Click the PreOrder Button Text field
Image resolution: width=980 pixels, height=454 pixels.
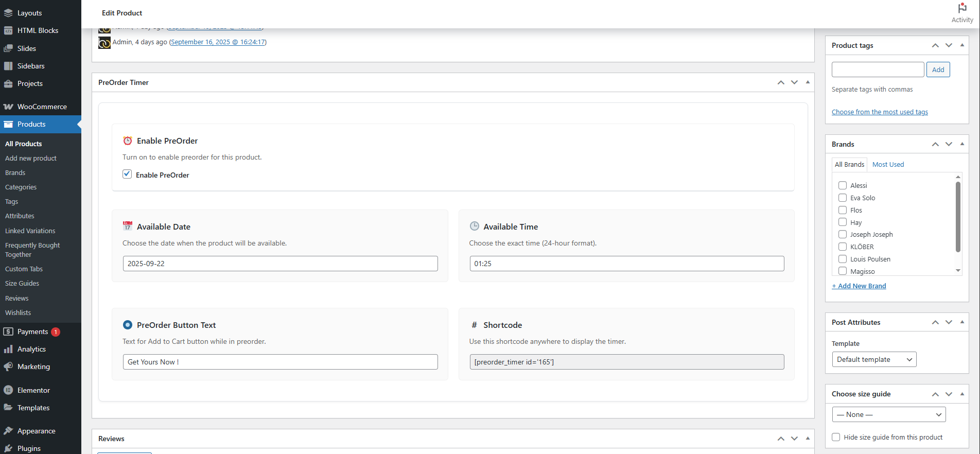280,362
